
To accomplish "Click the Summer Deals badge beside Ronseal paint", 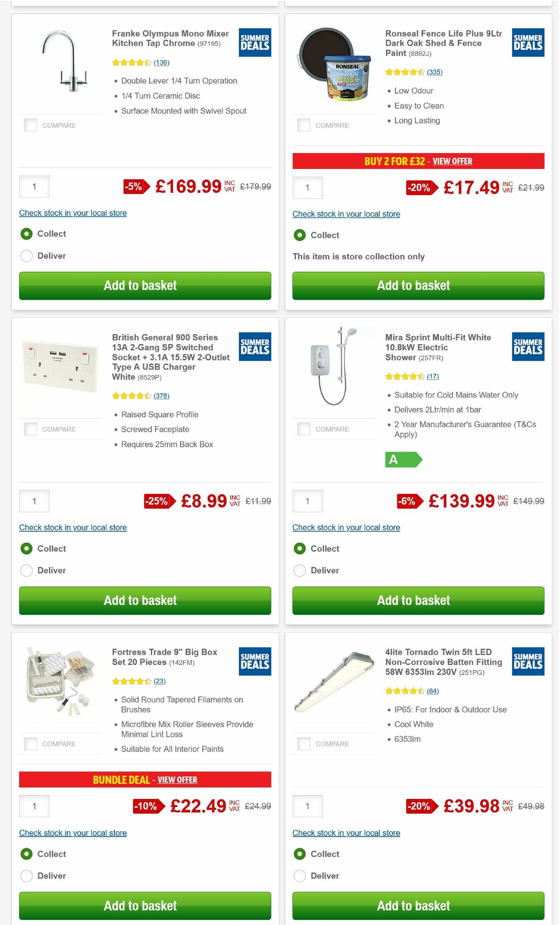I will [528, 42].
